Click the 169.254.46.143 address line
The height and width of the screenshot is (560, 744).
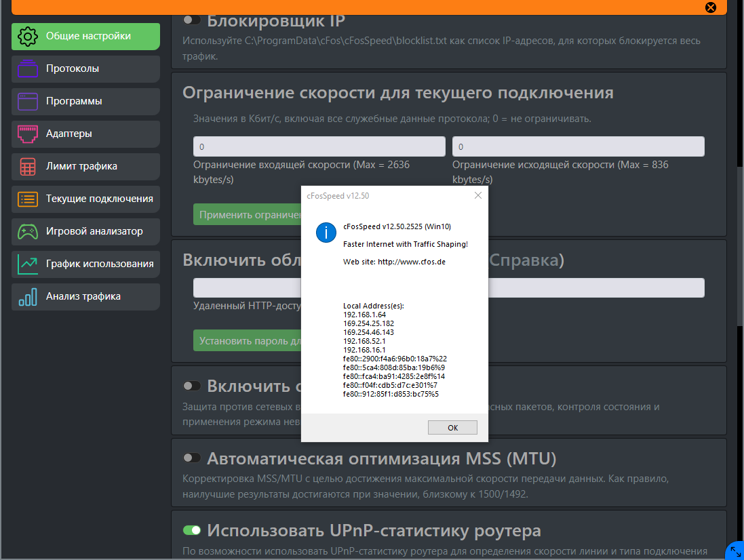[x=368, y=332]
